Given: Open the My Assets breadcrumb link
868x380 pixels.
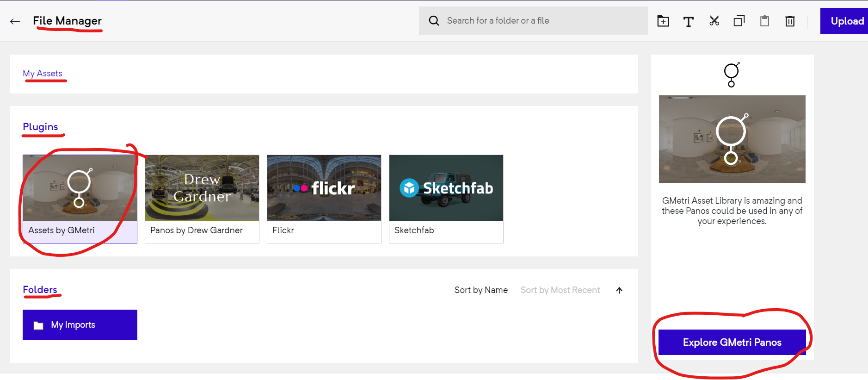Looking at the screenshot, I should 43,74.
